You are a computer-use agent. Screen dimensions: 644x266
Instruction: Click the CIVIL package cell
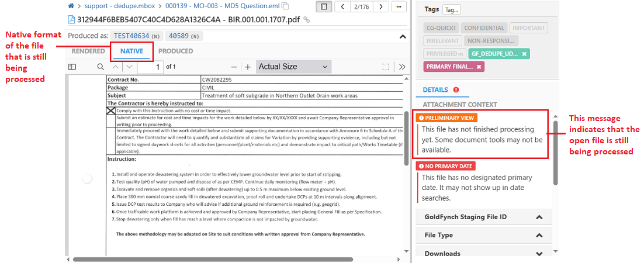[302, 88]
